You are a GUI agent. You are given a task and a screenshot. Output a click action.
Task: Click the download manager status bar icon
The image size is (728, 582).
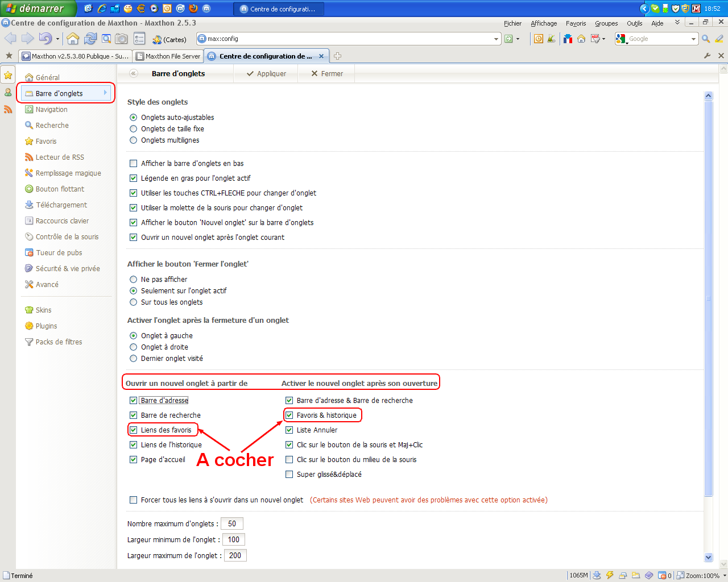pos(597,575)
